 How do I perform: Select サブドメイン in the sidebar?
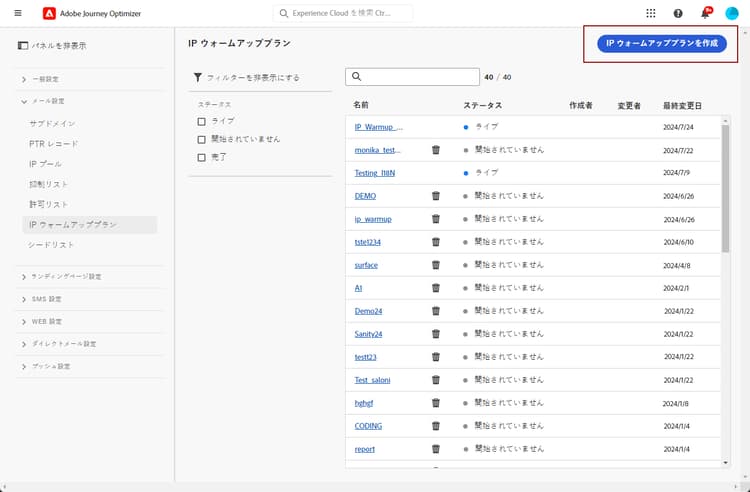(52, 123)
